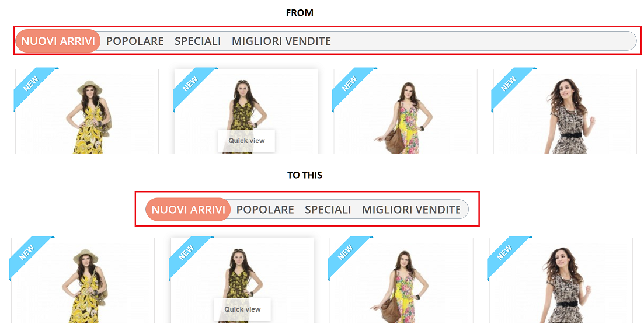Switch to SPECIALI tab in FROM example
The image size is (644, 334).
(197, 41)
